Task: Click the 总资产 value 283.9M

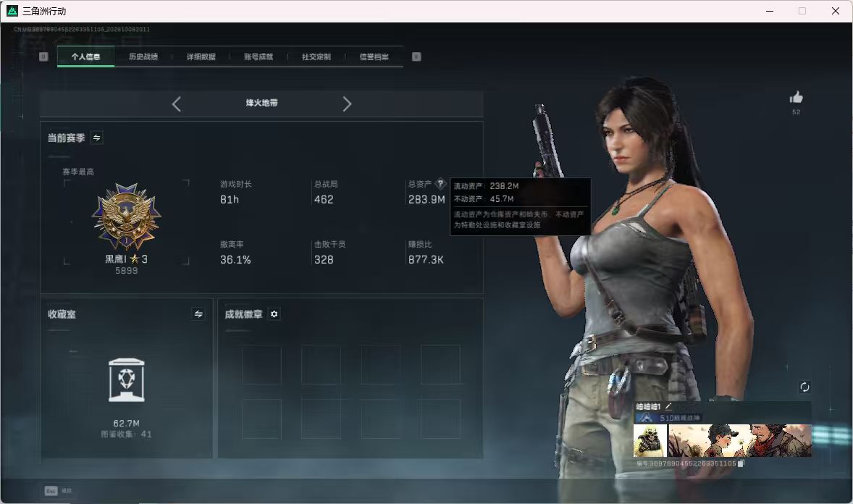Action: click(x=426, y=200)
